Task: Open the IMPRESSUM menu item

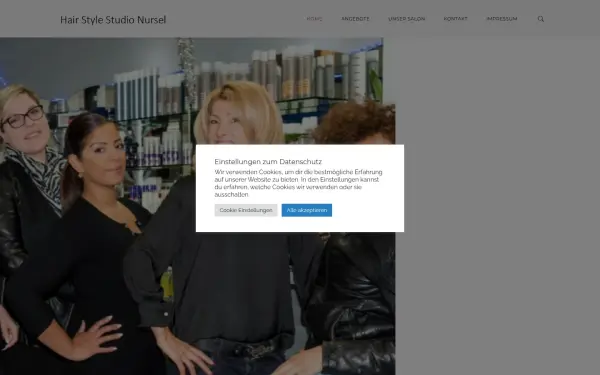Action: click(502, 19)
